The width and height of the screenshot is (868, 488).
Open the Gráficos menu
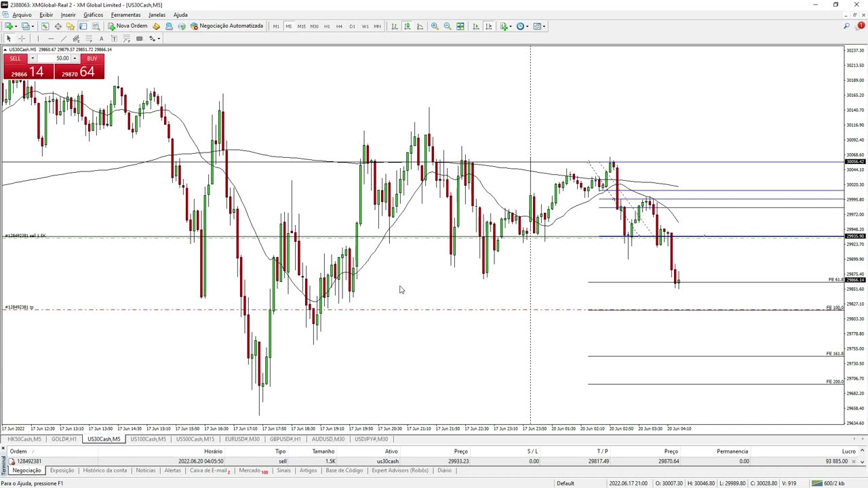pos(93,15)
